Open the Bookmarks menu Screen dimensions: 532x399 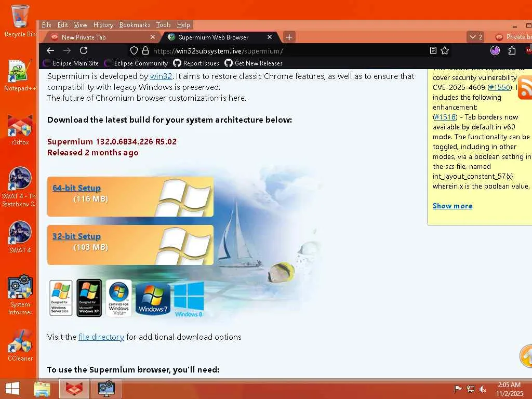135,25
